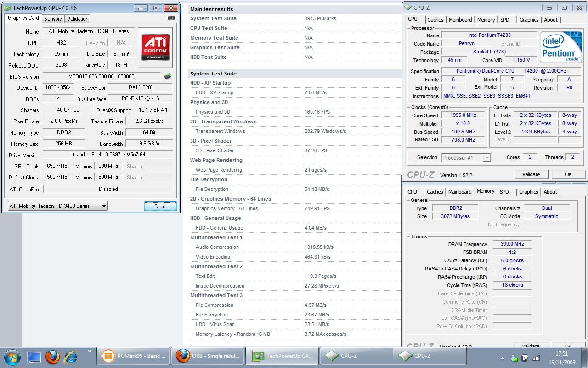Click the Specification Pentium Dual-Core CPU field
Viewport: 588px width, 368px height.
click(x=511, y=71)
